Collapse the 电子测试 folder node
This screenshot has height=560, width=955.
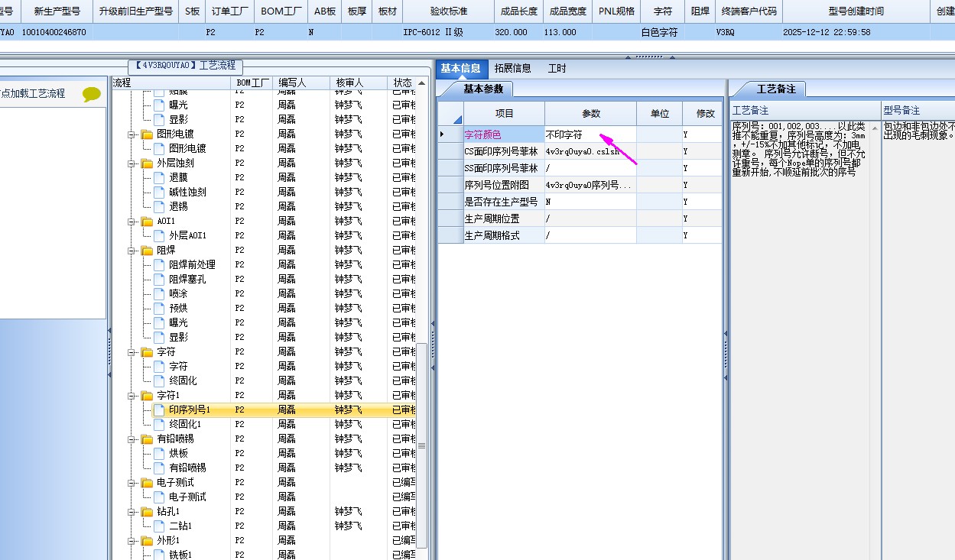tap(132, 483)
